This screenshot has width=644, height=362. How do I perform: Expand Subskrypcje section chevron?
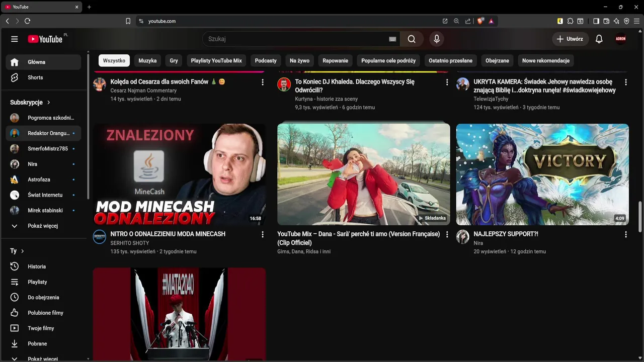tap(49, 102)
